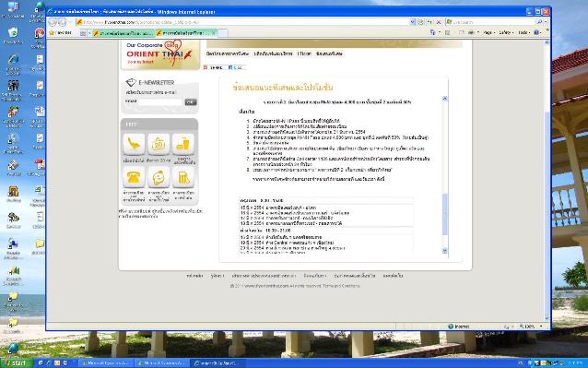Click the Internet Explorer taskbar button
This screenshot has height=368, width=588.
pos(218,363)
